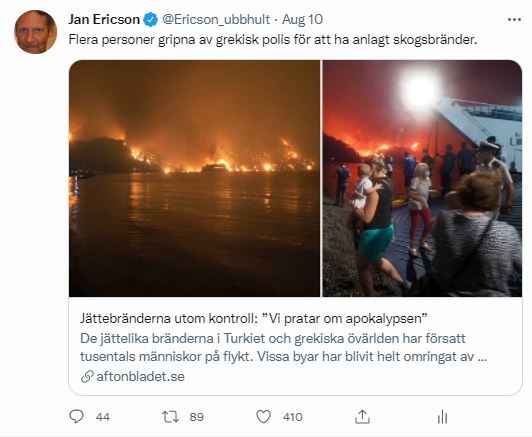
Task: Like the tweet with heart icon
Action: (263, 417)
